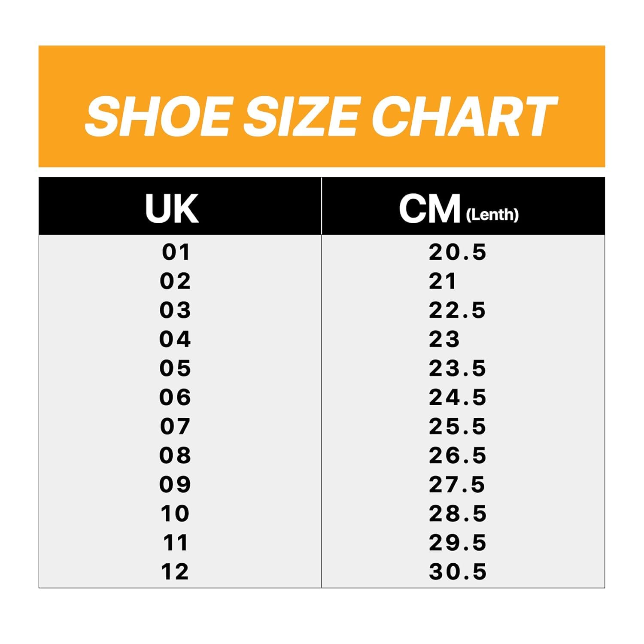Select UK size 01 in the chart
The image size is (644, 644).
(176, 252)
